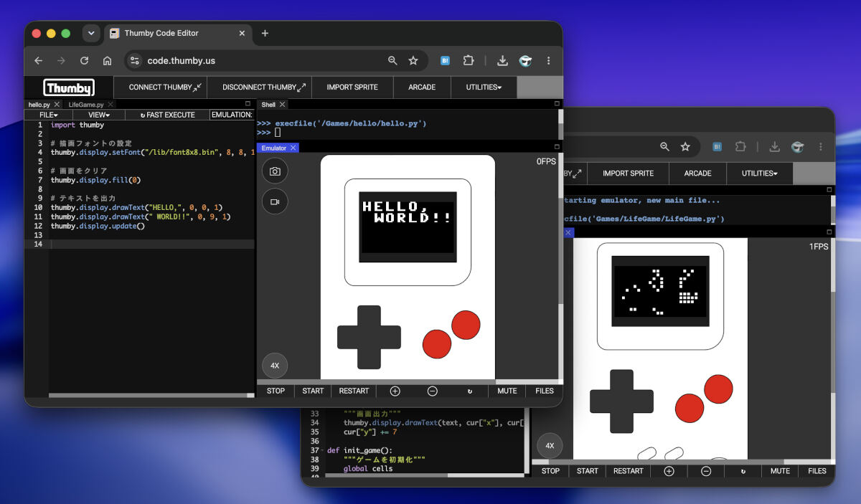
Task: Zoom in emulator with plus icon, front window
Action: (x=395, y=391)
